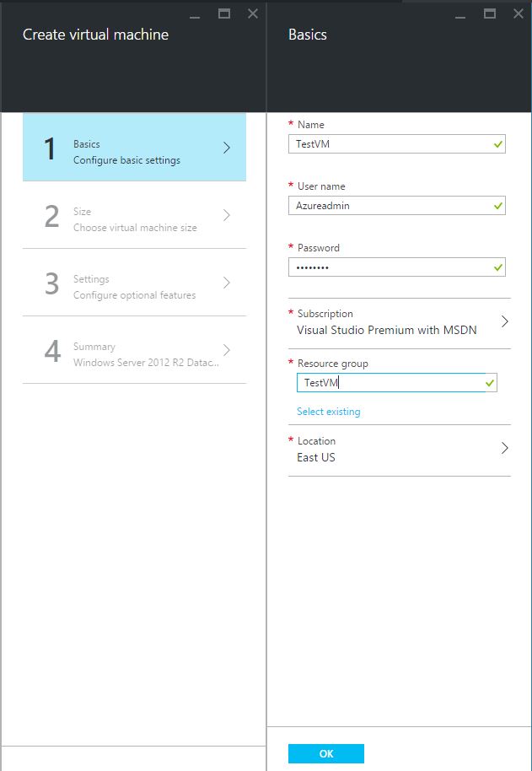
Task: Confirm the settings with the OK button
Action: point(326,753)
